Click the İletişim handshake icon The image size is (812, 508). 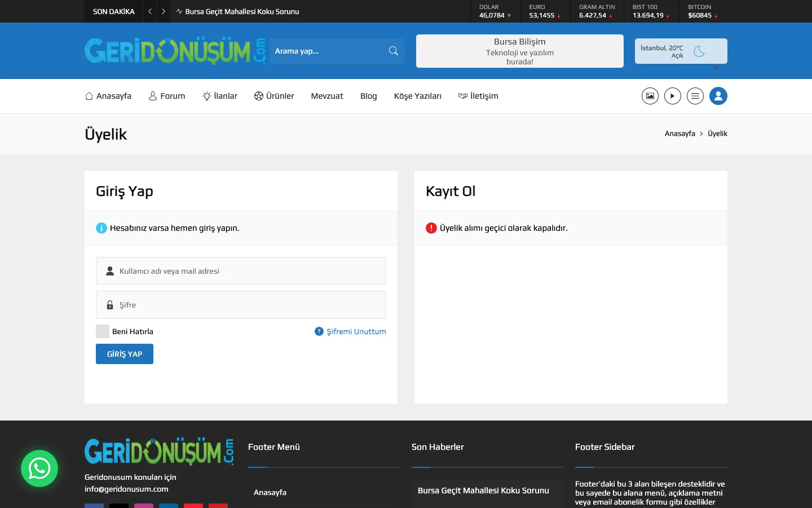point(463,96)
